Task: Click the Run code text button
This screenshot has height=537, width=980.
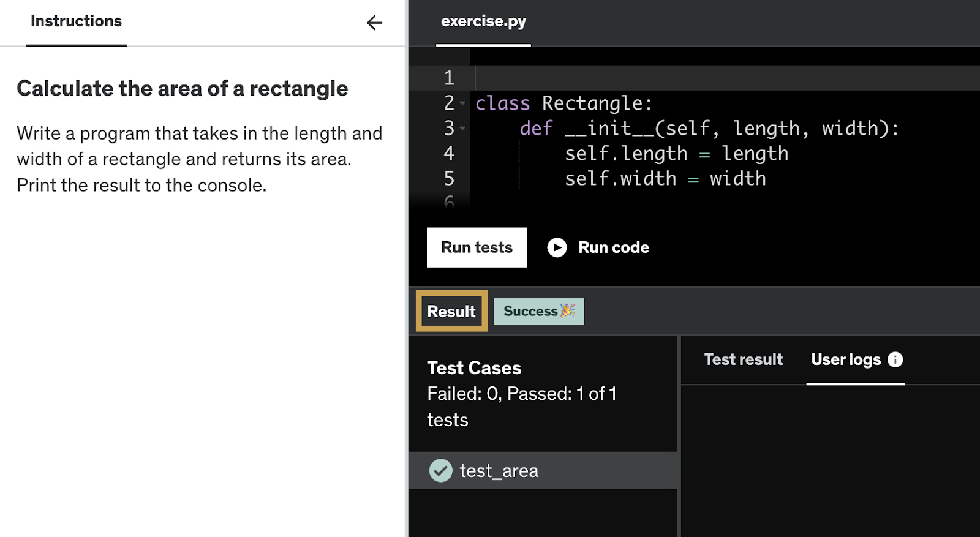Action: [613, 247]
